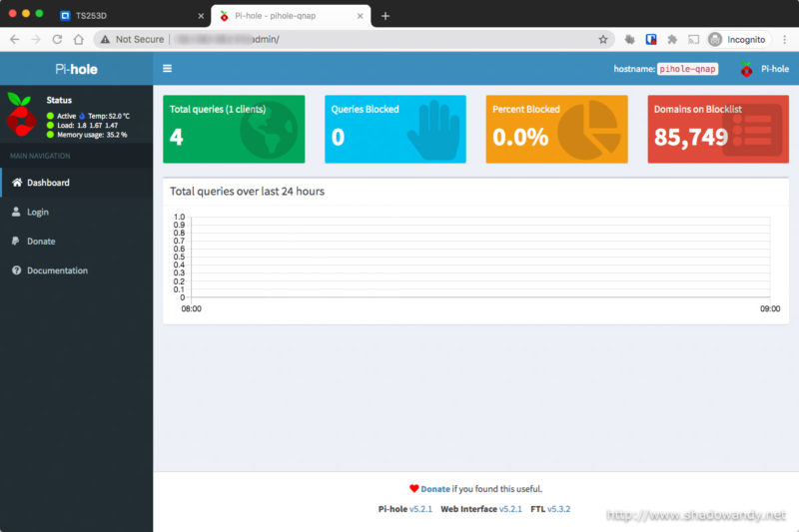The width and height of the screenshot is (799, 532).
Task: Click the Pi-hole raspberry logo in the status panel
Action: pos(22,117)
